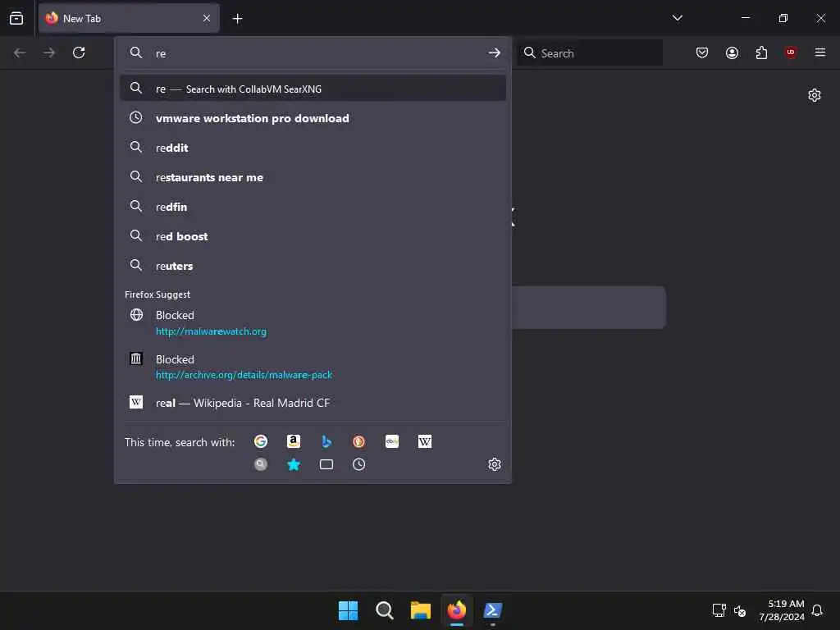The height and width of the screenshot is (630, 840).
Task: Open the Firefox View button
Action: tap(16, 18)
